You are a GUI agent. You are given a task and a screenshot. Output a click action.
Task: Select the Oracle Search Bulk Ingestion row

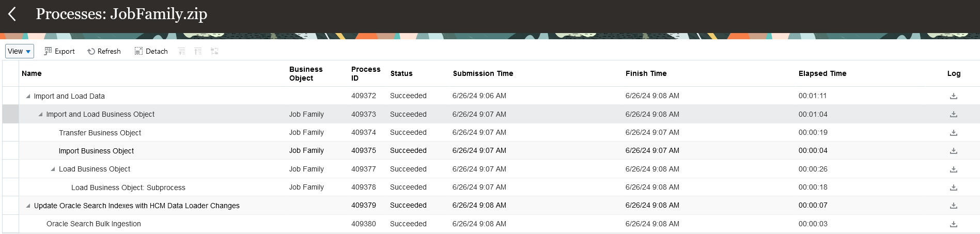pos(491,224)
